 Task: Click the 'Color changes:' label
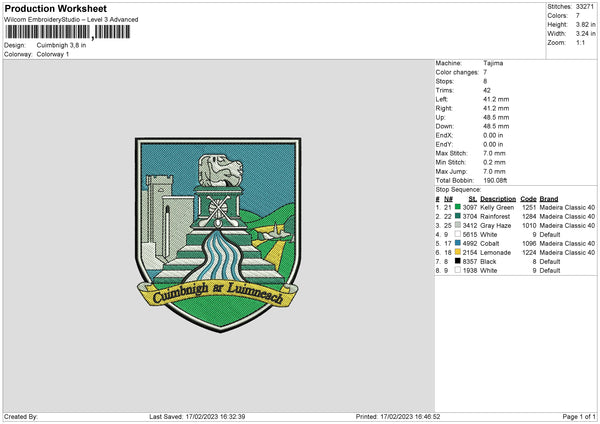click(x=457, y=72)
